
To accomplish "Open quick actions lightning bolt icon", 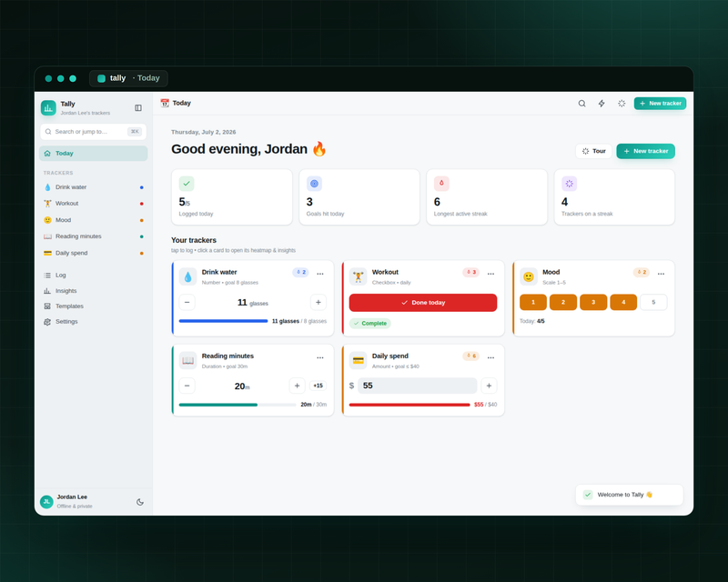I will [x=602, y=104].
